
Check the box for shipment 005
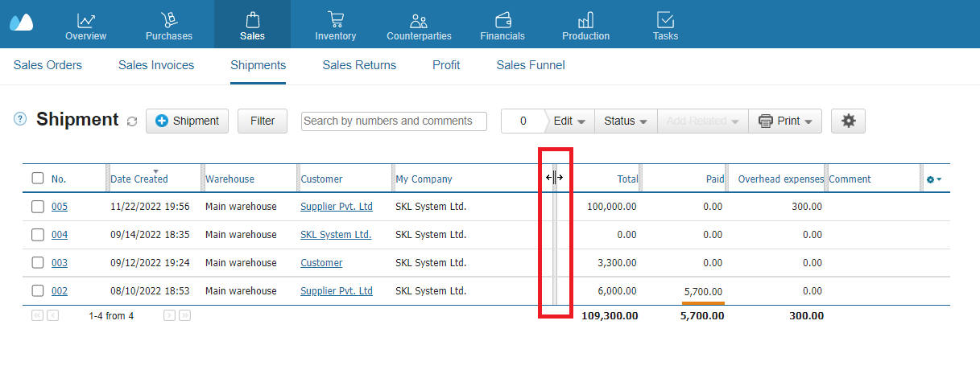[38, 207]
